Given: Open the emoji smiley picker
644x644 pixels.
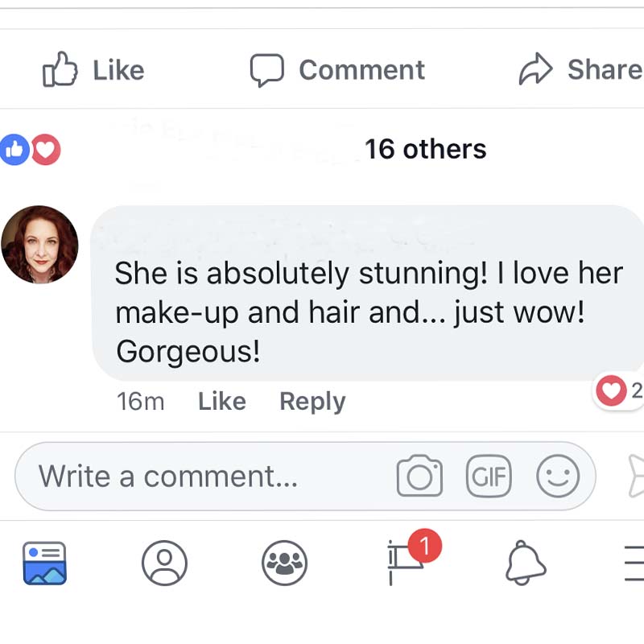Looking at the screenshot, I should click(x=558, y=477).
